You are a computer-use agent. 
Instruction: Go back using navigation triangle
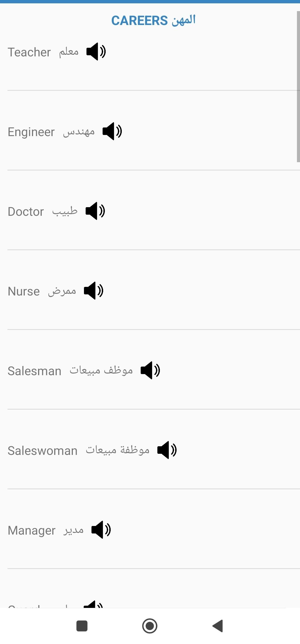(218, 626)
